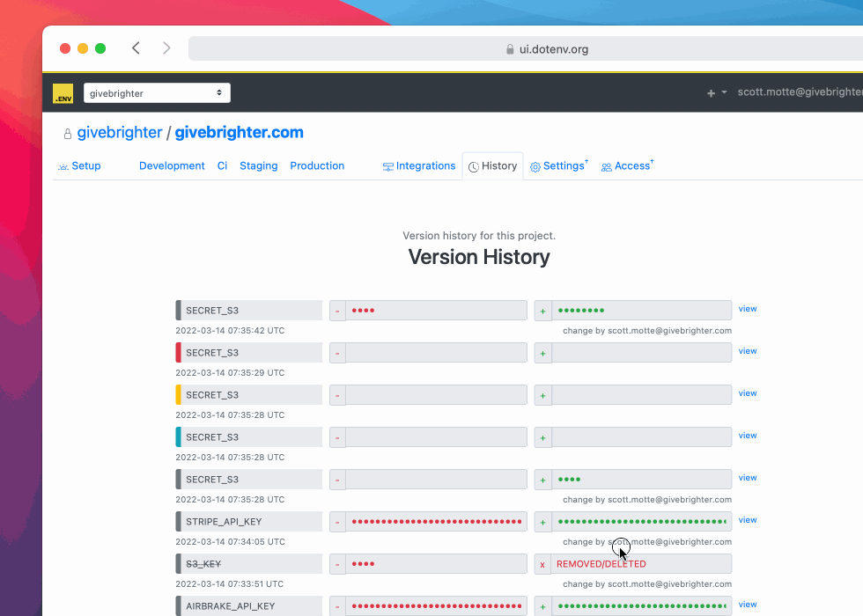Click the browser back arrow
Image resolution: width=863 pixels, height=616 pixels.
pos(136,48)
